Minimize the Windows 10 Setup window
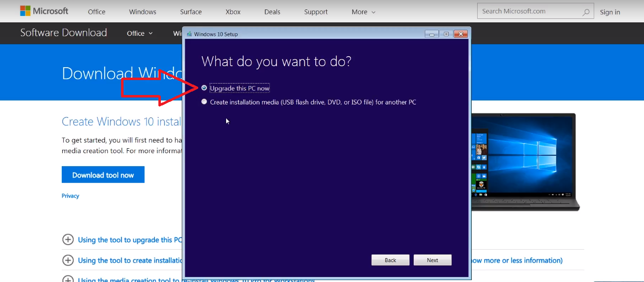The height and width of the screenshot is (282, 644). [432, 34]
